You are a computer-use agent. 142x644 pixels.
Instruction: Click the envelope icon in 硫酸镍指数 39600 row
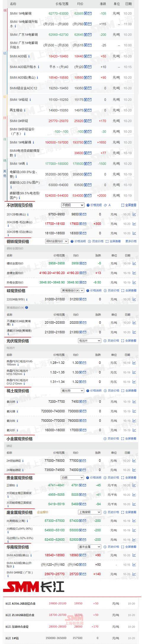pos(90,153)
